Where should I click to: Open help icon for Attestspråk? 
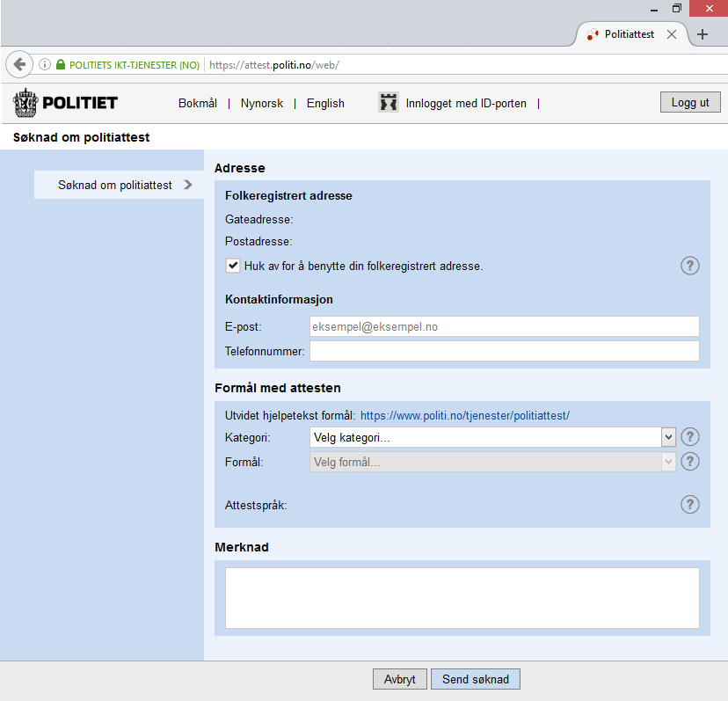coord(690,504)
